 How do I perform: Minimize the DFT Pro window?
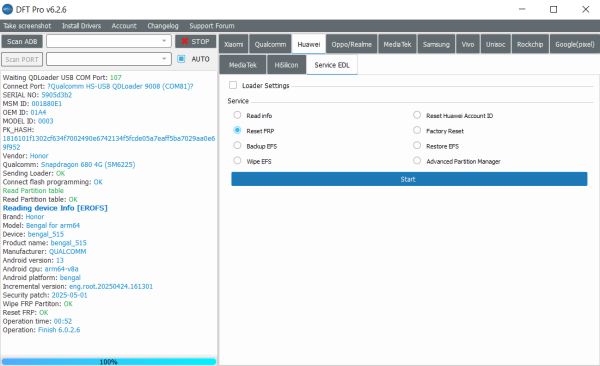[x=522, y=9]
